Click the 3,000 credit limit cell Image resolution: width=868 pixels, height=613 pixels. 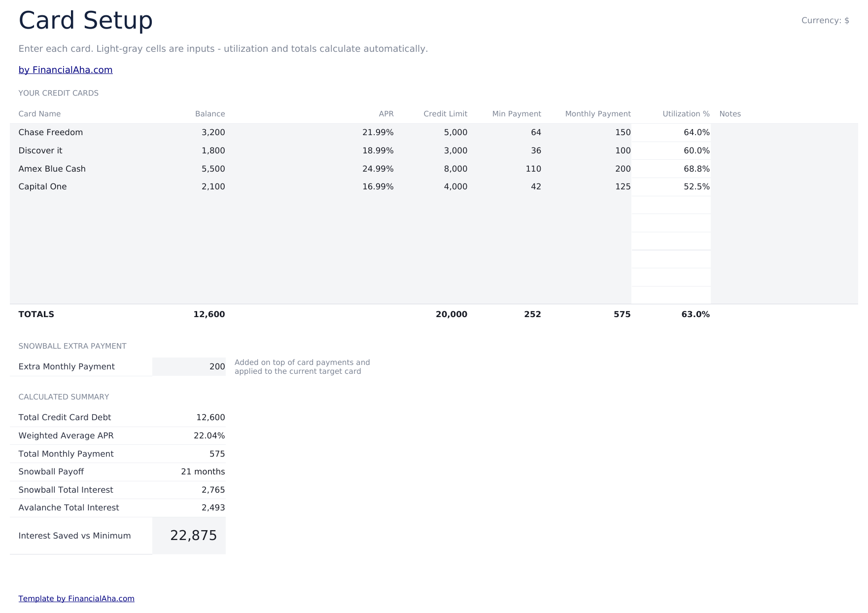(432, 151)
